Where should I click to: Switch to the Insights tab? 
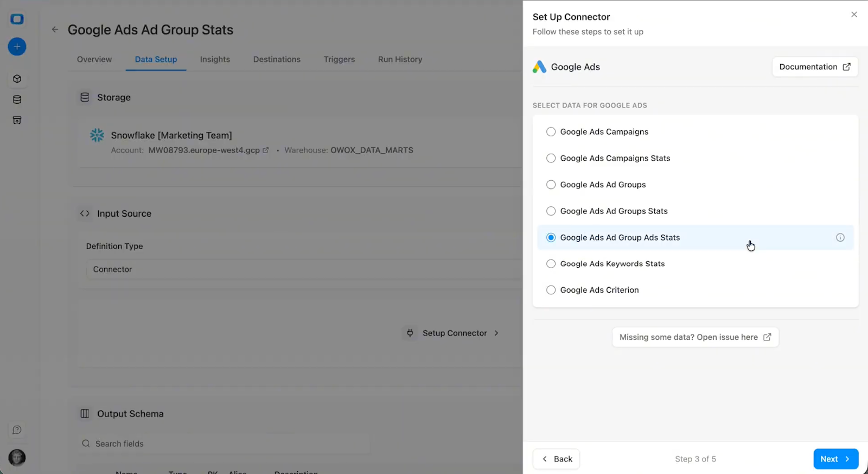(215, 59)
